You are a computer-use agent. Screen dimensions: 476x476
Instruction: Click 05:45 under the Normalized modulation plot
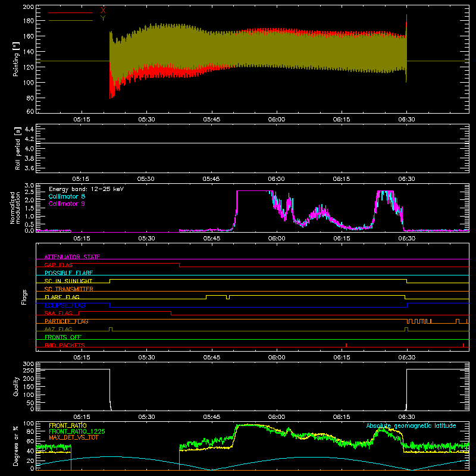pos(212,239)
